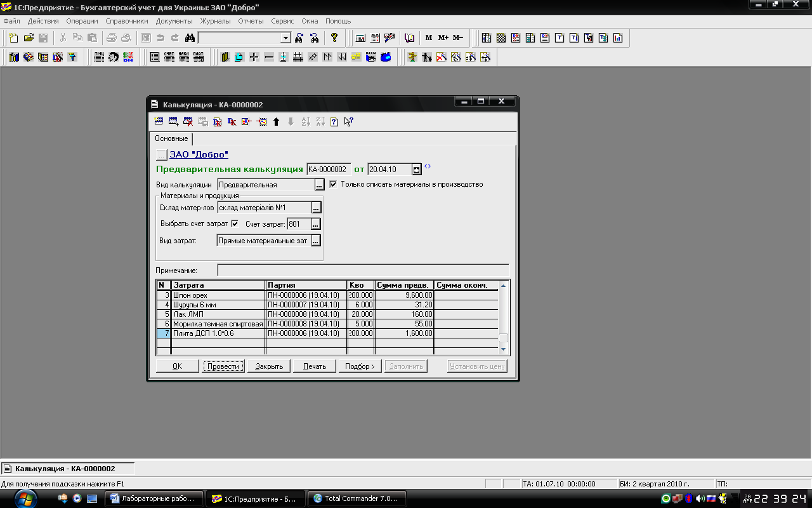Open the Действия menu
Screen dimensions: 812x508
click(x=43, y=21)
